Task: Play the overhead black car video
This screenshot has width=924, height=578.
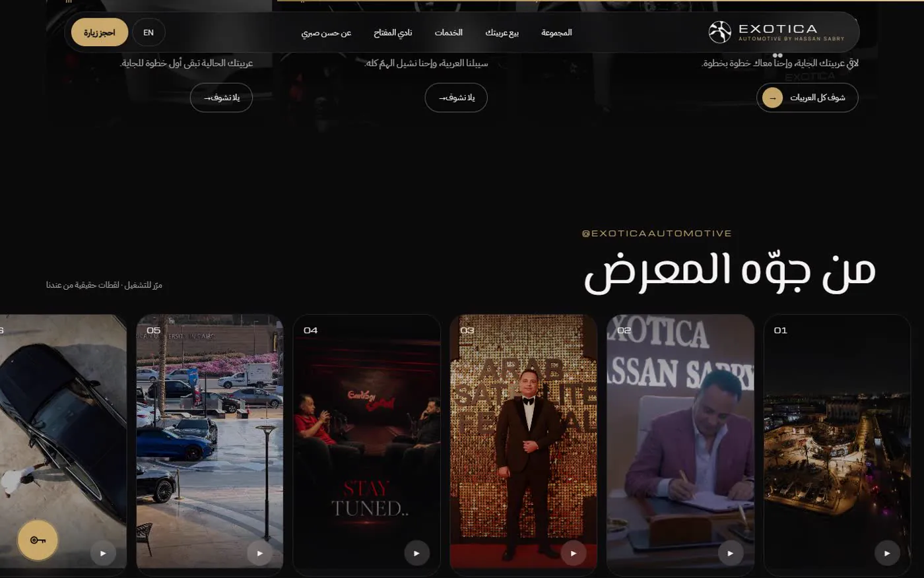Action: click(102, 553)
